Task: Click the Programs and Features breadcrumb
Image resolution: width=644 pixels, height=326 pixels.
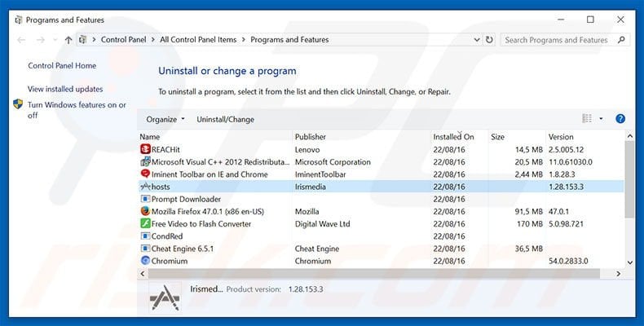Action: tap(289, 40)
